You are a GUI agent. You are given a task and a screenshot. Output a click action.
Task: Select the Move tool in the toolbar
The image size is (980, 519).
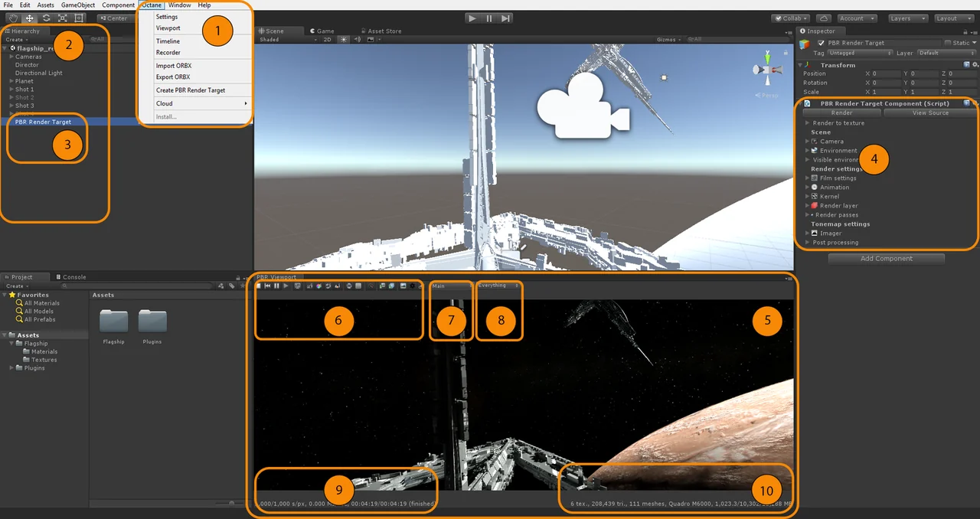click(x=29, y=18)
